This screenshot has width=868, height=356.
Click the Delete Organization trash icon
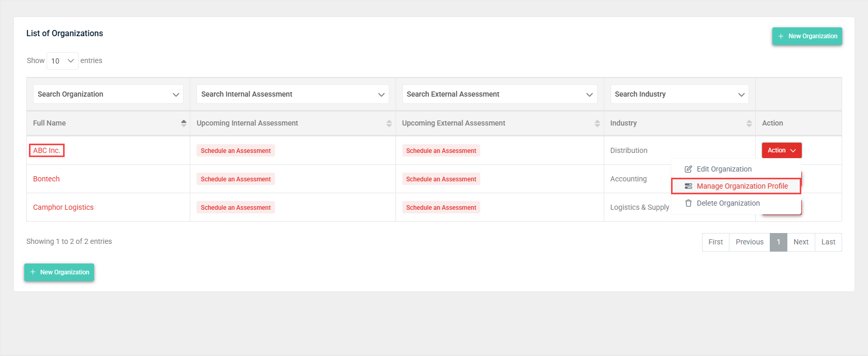pyautogui.click(x=688, y=203)
